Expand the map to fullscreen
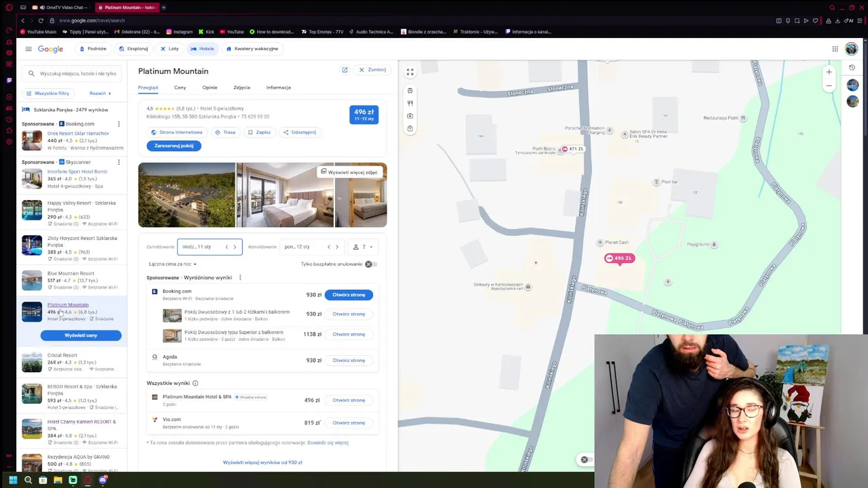 pyautogui.click(x=410, y=72)
